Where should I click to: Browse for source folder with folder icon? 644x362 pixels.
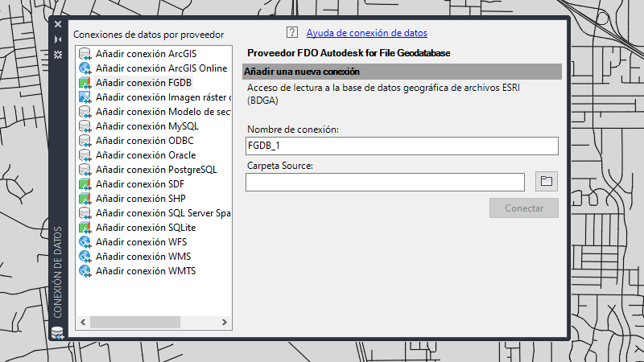click(547, 181)
